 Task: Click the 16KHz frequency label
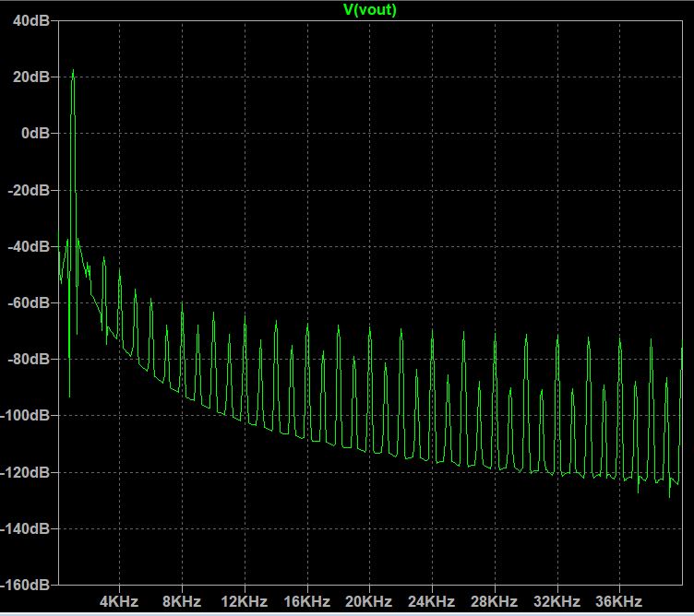(307, 601)
